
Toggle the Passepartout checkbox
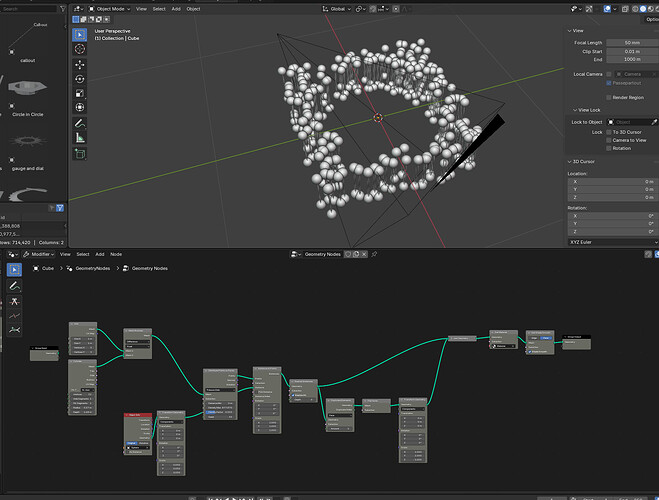609,83
